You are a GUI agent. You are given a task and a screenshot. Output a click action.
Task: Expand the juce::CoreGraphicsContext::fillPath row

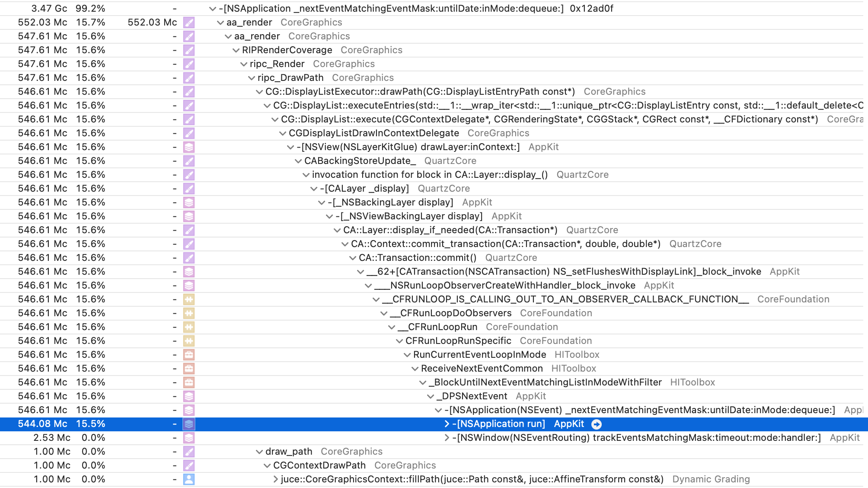point(275,479)
